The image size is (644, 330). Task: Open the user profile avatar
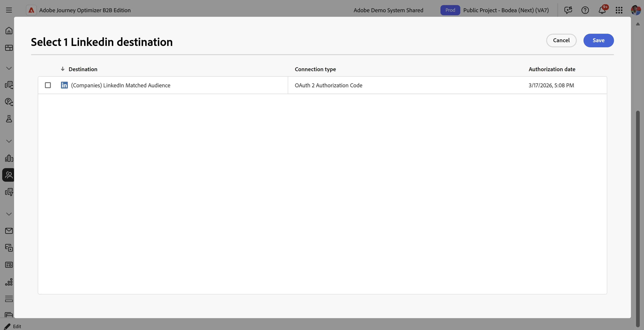click(636, 10)
